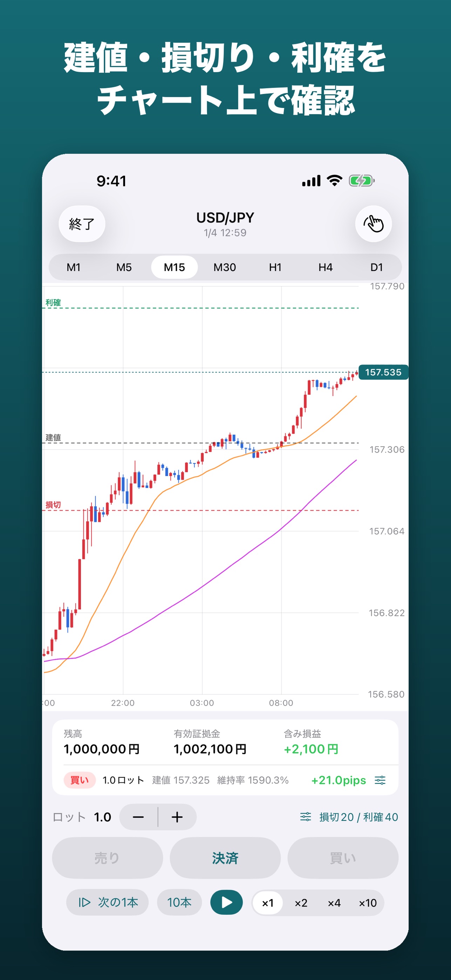
Task: Switch to M30 timeframe tab
Action: (225, 267)
